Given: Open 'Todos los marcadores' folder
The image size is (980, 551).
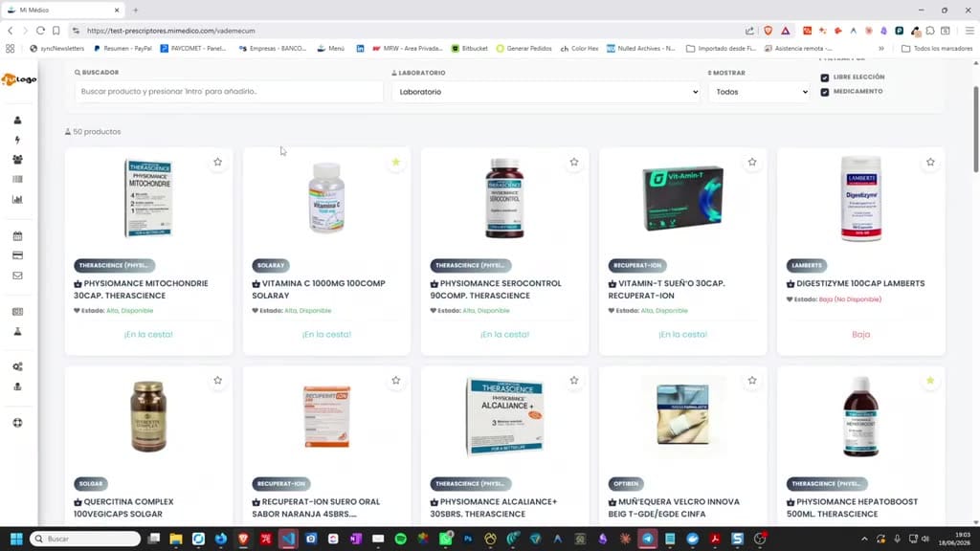Looking at the screenshot, I should [937, 48].
